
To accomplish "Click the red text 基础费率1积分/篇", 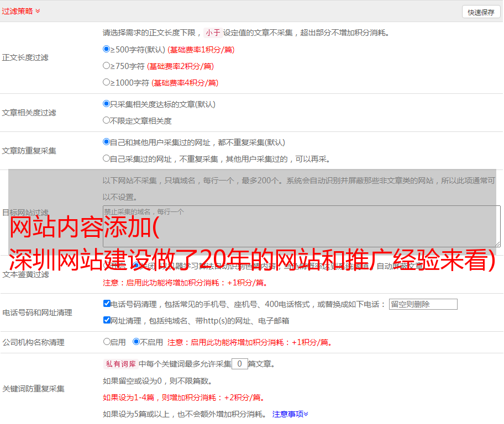I will point(201,50).
